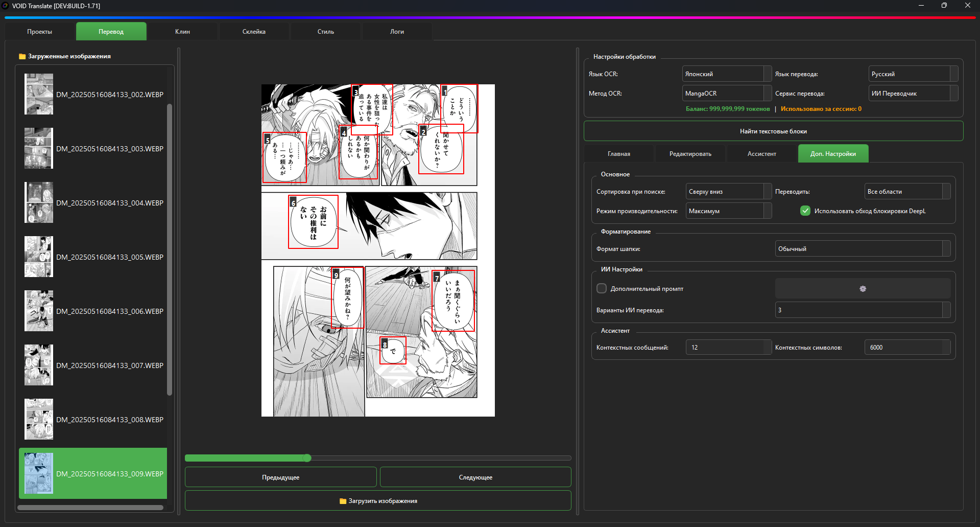
Task: Click the green progress slider handle
Action: point(307,458)
